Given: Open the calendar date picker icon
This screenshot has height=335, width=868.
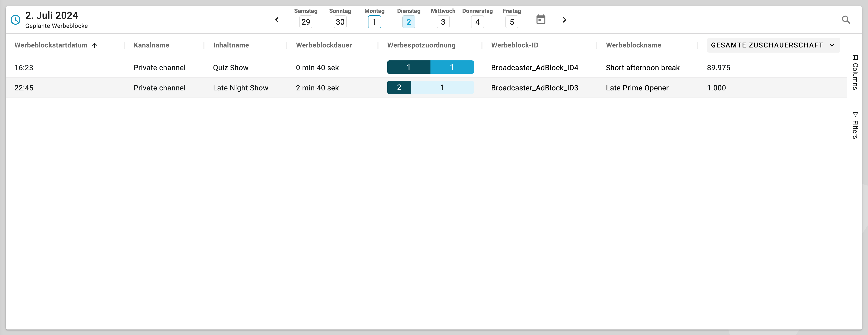Looking at the screenshot, I should click(x=541, y=20).
